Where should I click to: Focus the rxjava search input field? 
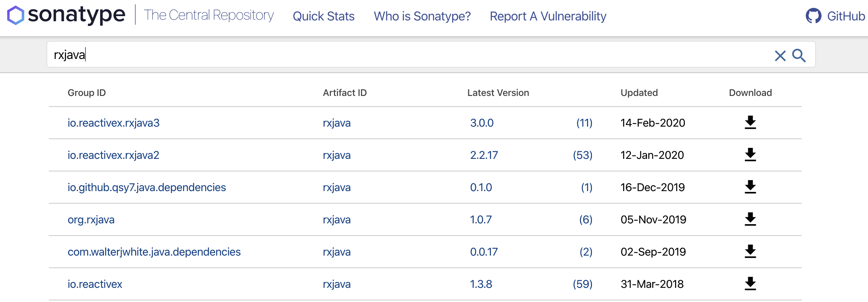pyautogui.click(x=394, y=55)
